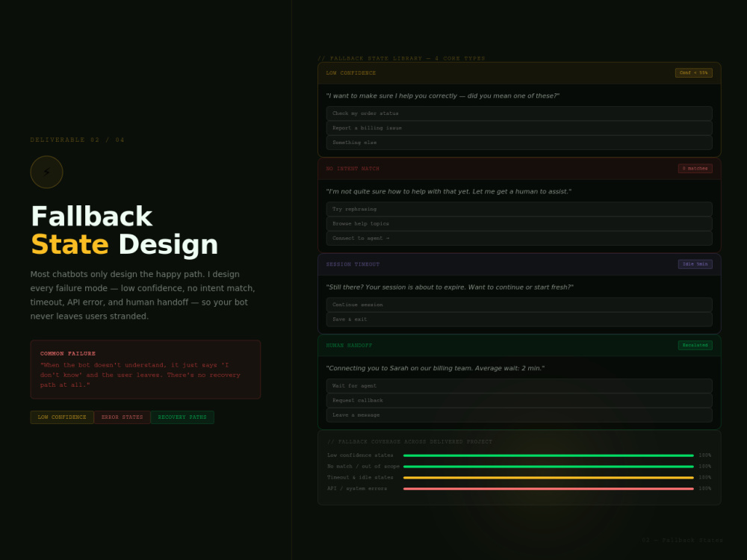Click the 'Escalated' badge
The image size is (747, 560).
pos(695,345)
